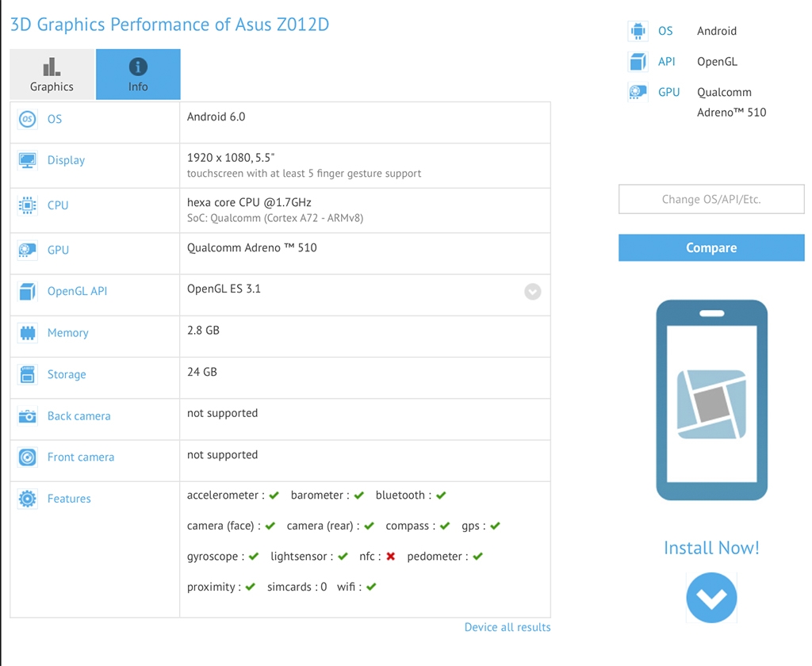This screenshot has width=812, height=666.
Task: Expand the OpenGL ES 3.1 details chevron
Action: pos(532,292)
